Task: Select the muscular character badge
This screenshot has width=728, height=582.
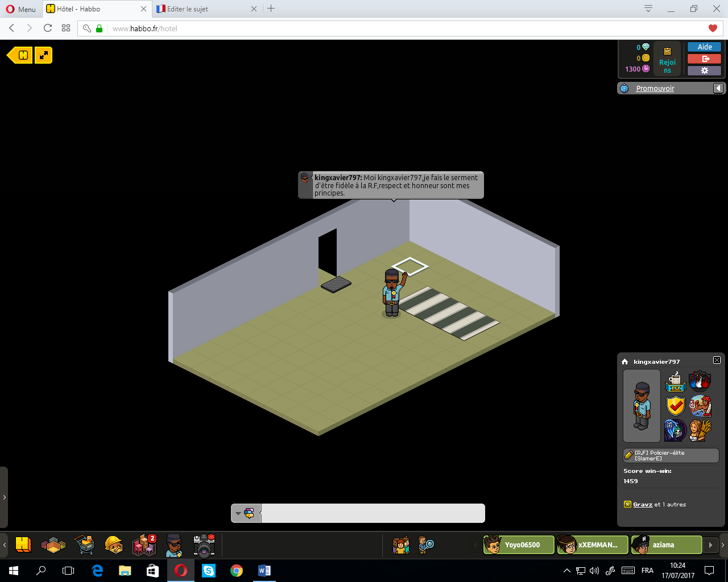Action: click(x=700, y=406)
